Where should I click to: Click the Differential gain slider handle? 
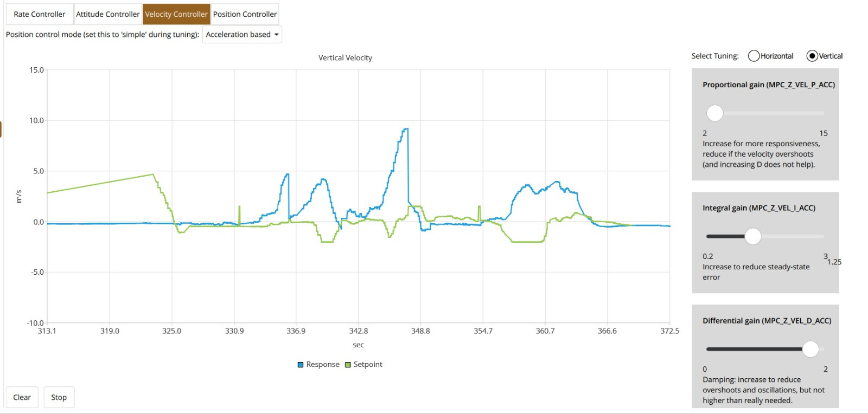click(x=810, y=349)
